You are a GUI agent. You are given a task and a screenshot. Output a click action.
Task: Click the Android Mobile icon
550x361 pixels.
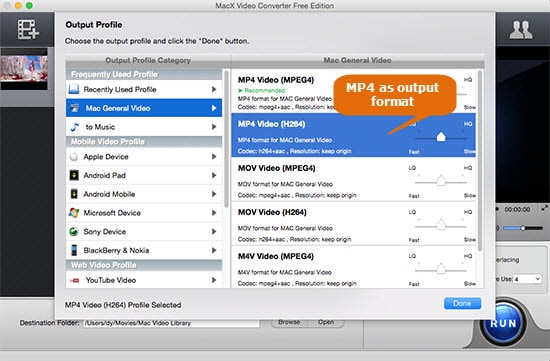pos(74,194)
